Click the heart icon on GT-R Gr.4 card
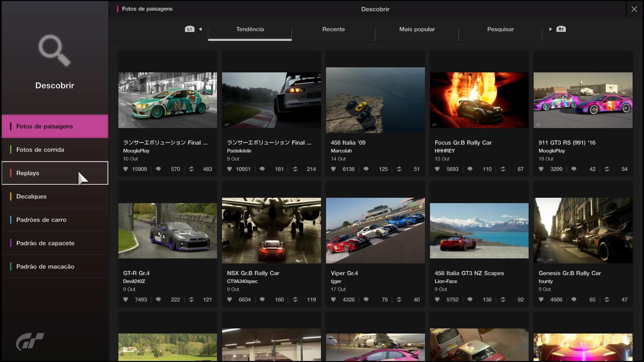The width and height of the screenshot is (644, 362). tap(125, 299)
